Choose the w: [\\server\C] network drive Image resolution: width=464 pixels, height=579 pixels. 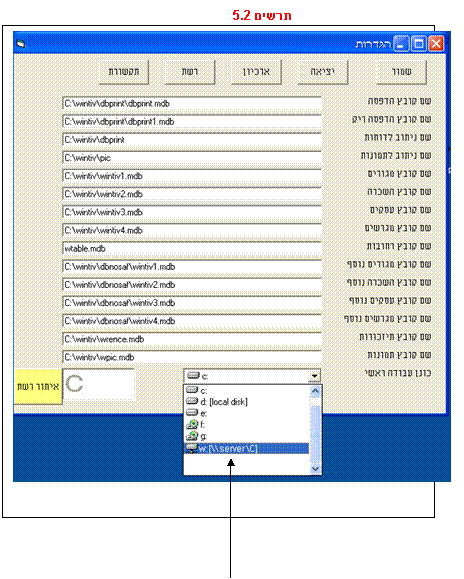tap(246, 448)
